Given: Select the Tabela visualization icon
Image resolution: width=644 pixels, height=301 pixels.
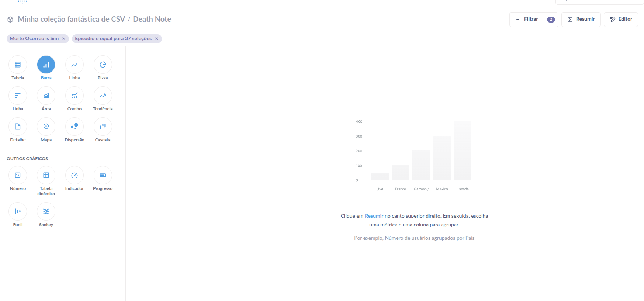Looking at the screenshot, I should pos(18,65).
